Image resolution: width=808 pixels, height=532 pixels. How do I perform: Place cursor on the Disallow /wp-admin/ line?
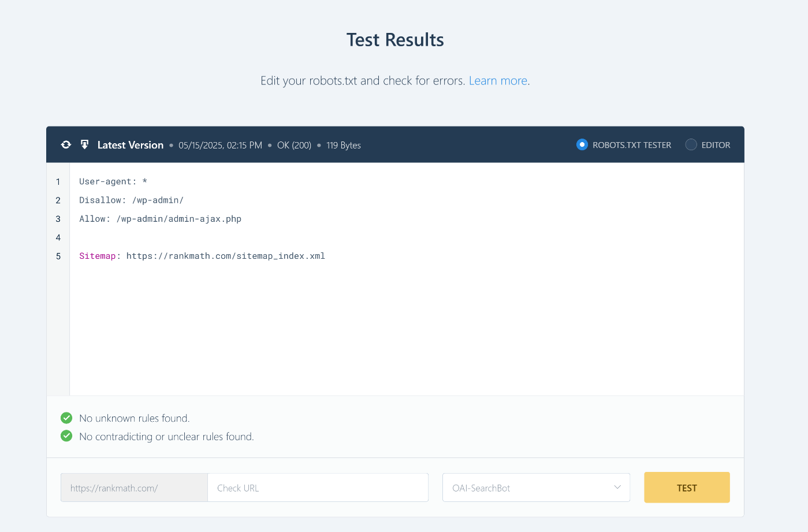[x=131, y=200]
